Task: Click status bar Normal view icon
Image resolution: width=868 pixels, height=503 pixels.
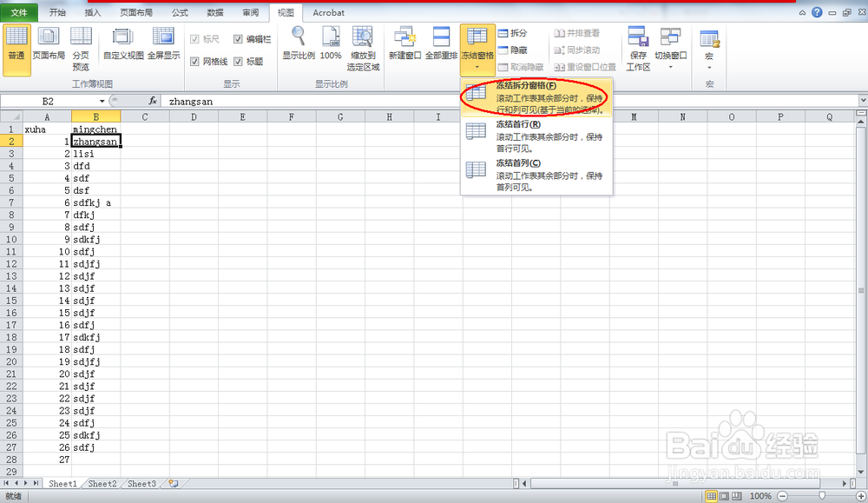Action: point(712,496)
